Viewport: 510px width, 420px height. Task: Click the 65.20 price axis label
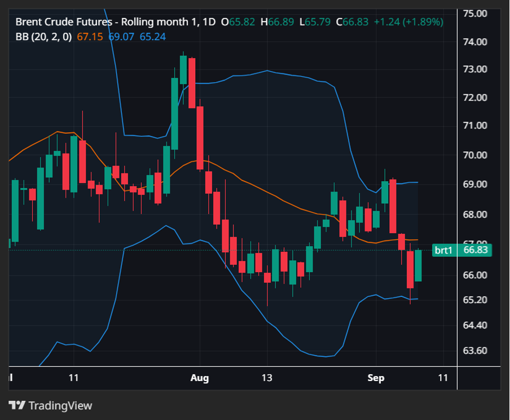(x=474, y=300)
